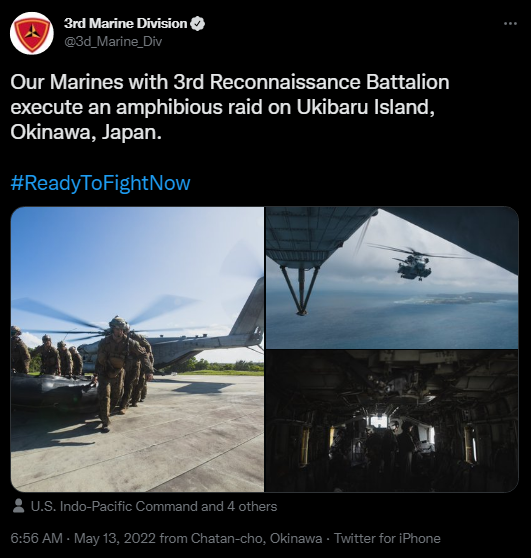Image resolution: width=531 pixels, height=558 pixels.
Task: Visit the @3d_Marine_Div handle link
Action: point(113,42)
